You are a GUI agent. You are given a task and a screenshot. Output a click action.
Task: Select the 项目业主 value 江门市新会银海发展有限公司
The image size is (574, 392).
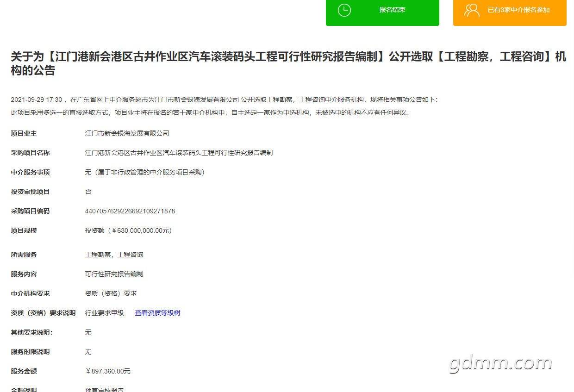pyautogui.click(x=127, y=133)
